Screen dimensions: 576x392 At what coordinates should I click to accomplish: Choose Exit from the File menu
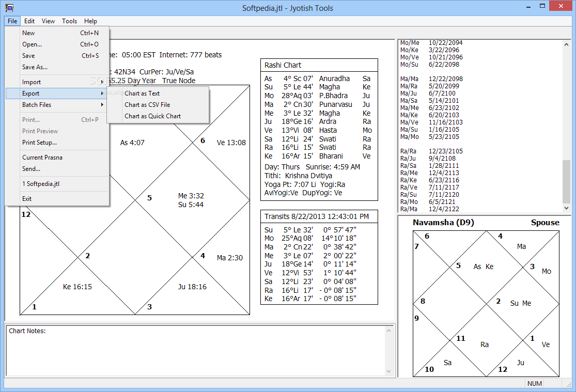pyautogui.click(x=57, y=198)
